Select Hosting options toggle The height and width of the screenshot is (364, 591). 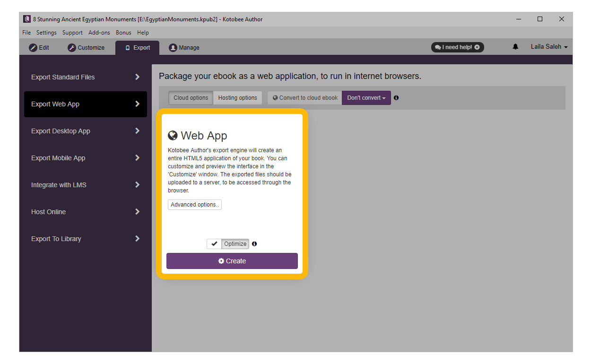(x=237, y=98)
